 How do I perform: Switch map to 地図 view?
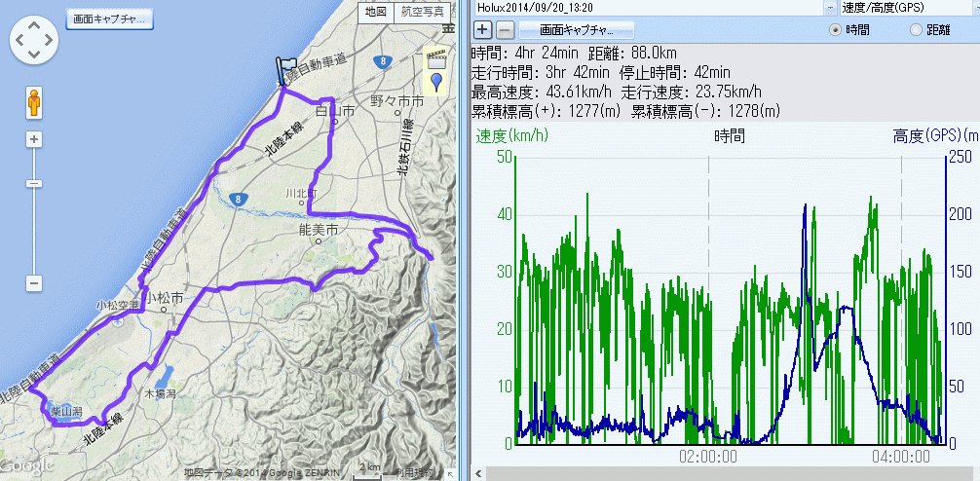(x=374, y=13)
